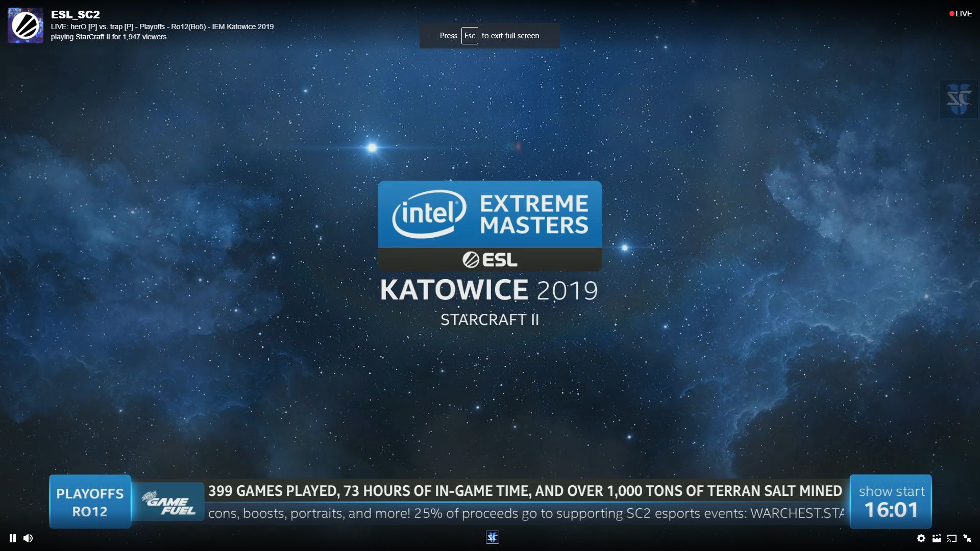This screenshot has height=551, width=980.
Task: Create a clip with clapperboard icon
Action: (x=936, y=538)
